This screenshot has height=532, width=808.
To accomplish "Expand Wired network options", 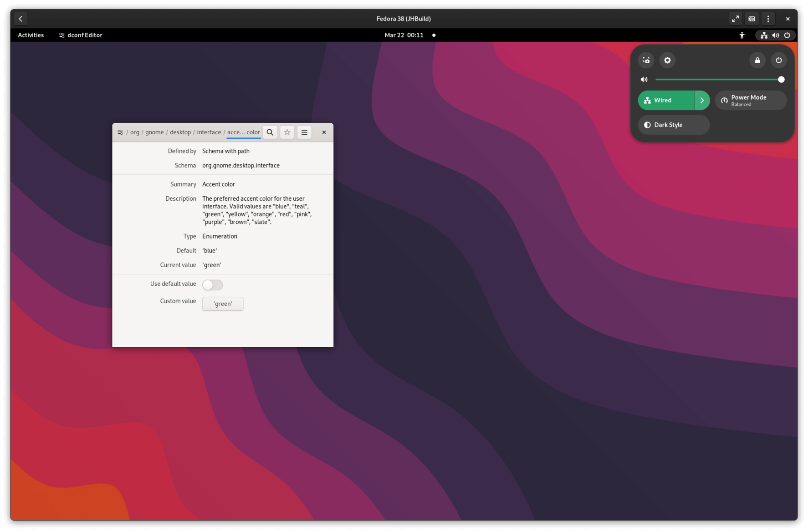I will pyautogui.click(x=702, y=100).
